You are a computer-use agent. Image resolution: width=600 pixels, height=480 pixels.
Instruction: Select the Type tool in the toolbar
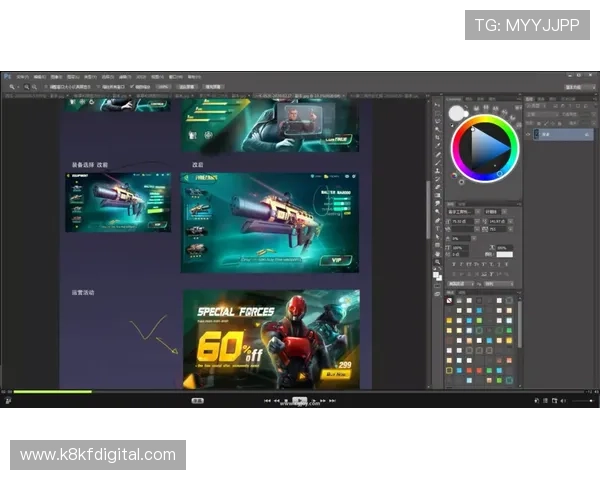437,228
